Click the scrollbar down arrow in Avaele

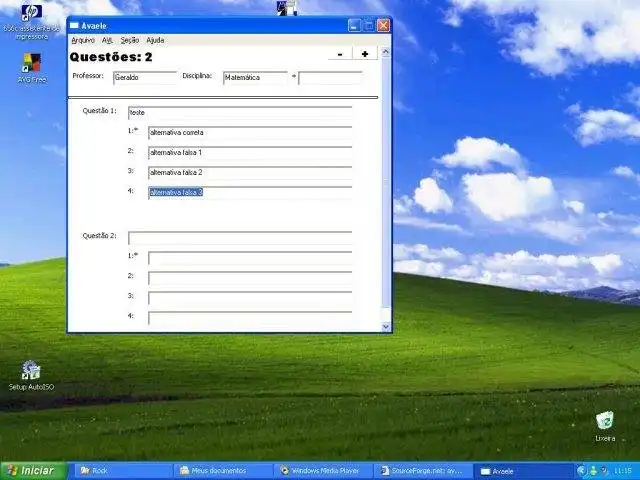click(x=385, y=327)
